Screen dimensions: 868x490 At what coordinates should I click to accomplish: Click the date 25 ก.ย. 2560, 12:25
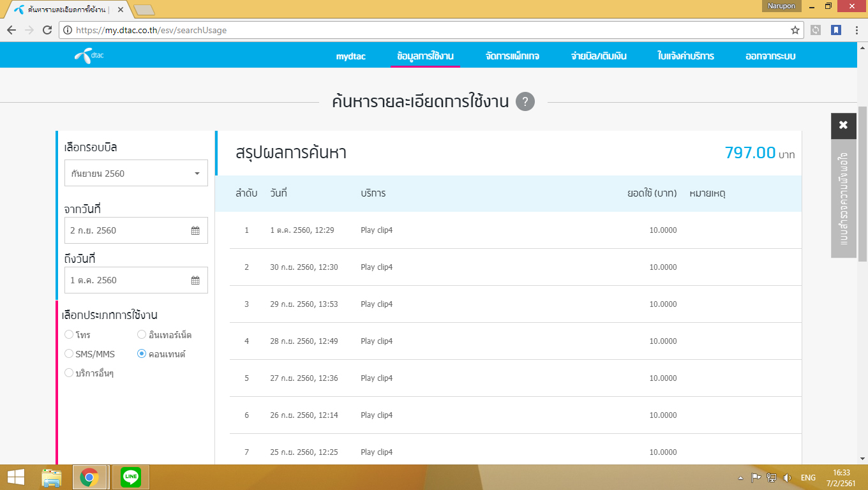click(x=304, y=452)
